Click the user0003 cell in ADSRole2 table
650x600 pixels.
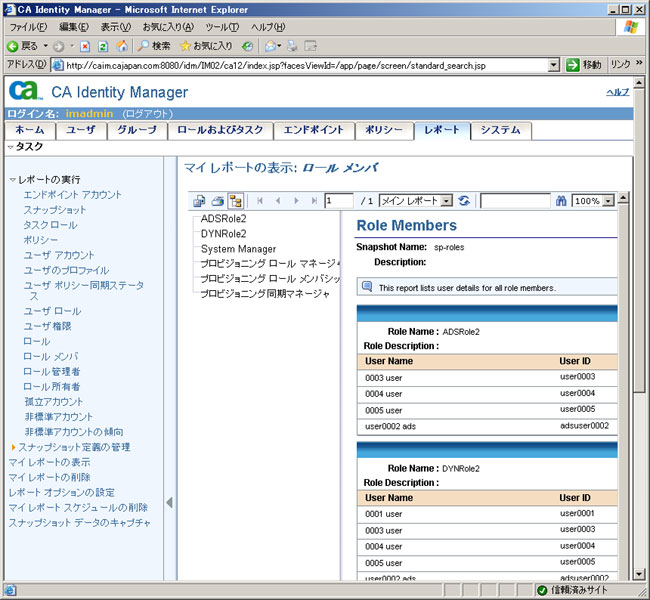(577, 377)
